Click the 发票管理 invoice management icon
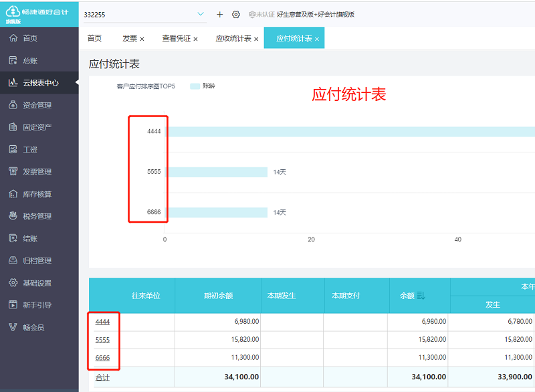Image resolution: width=535 pixels, height=392 pixels. click(13, 172)
